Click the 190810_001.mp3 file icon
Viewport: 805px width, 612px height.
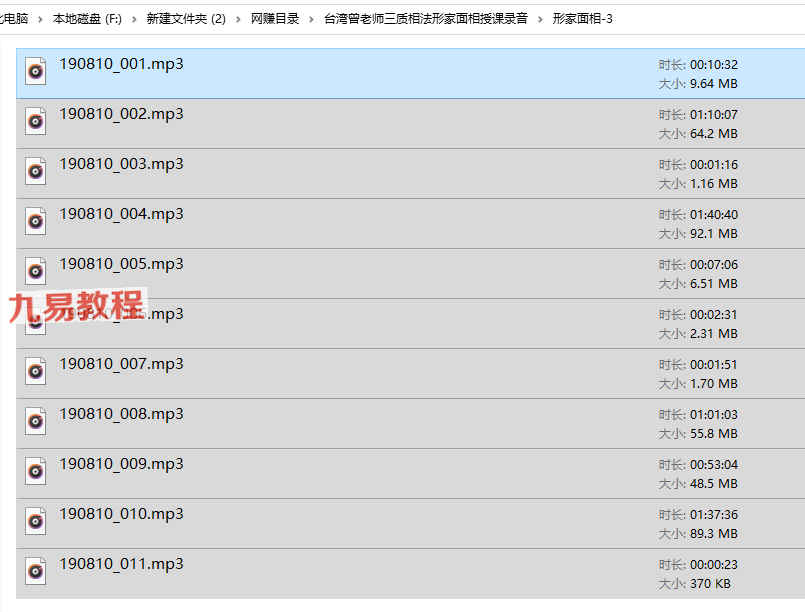35,71
